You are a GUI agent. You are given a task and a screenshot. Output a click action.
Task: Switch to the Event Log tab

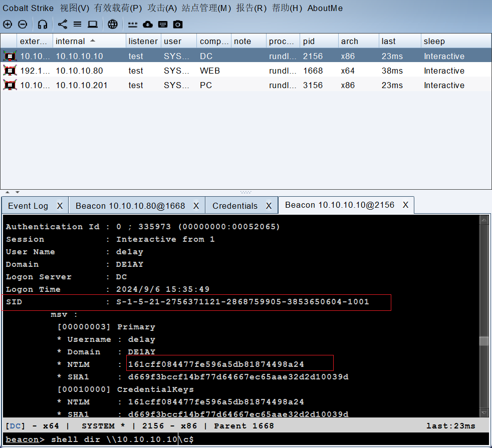click(28, 206)
